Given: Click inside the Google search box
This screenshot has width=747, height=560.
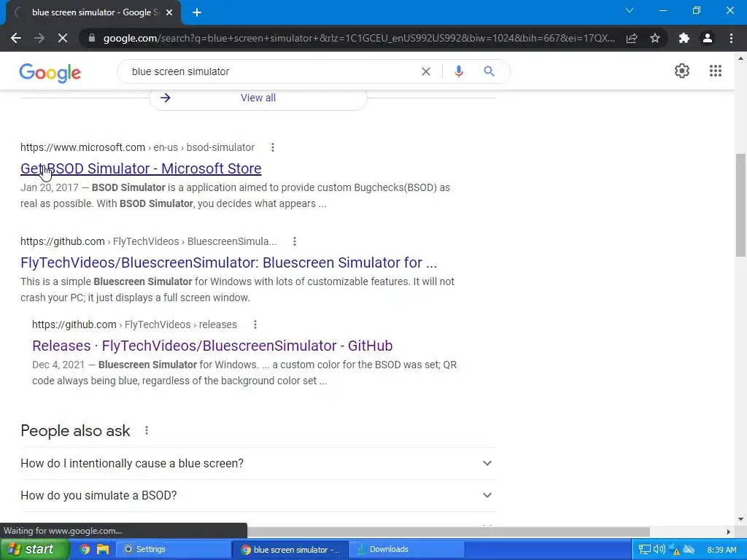Looking at the screenshot, I should click(x=271, y=71).
